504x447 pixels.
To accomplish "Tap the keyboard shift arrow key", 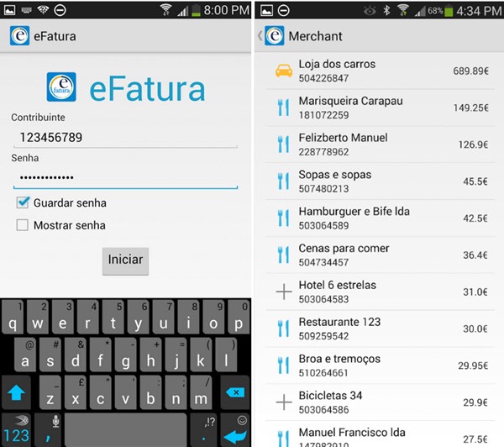I will (x=16, y=393).
